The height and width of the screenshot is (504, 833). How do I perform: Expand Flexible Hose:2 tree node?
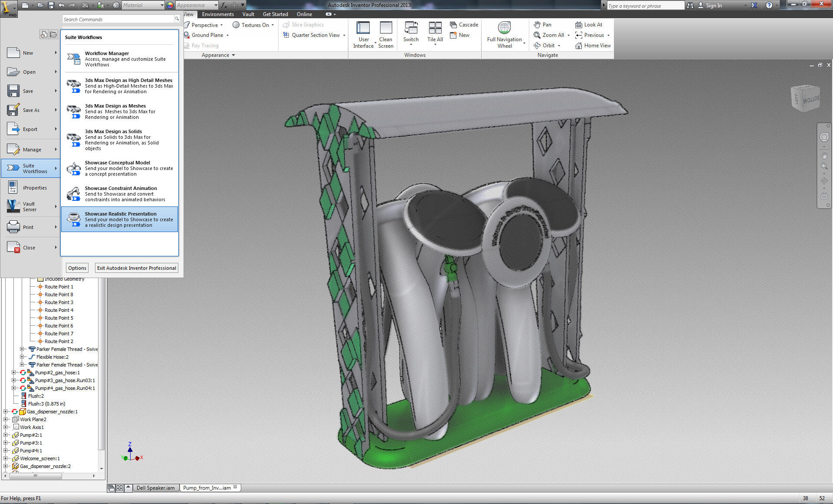click(22, 357)
